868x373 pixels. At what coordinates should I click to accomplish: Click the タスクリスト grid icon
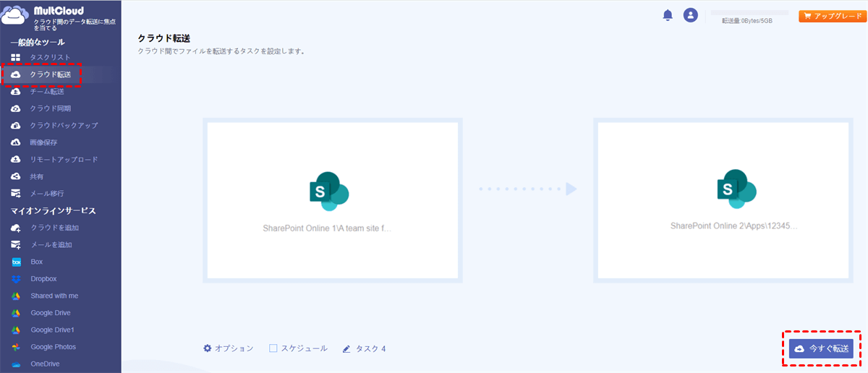coord(16,56)
